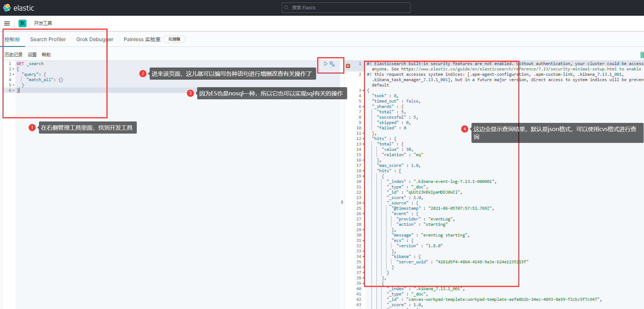Click the "provider" : "eventLog" line
Image resolution: width=644 pixels, height=309 pixels.
pos(425,219)
